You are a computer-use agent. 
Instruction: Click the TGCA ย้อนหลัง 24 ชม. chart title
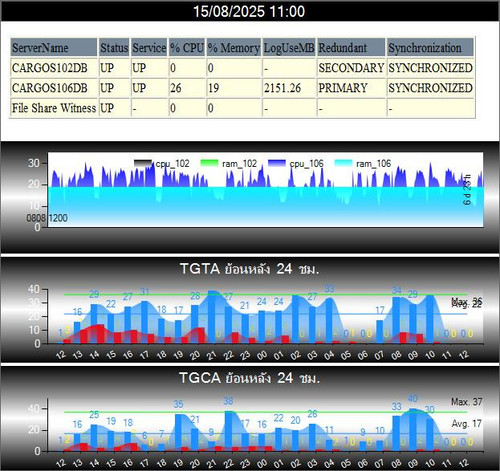point(249,378)
